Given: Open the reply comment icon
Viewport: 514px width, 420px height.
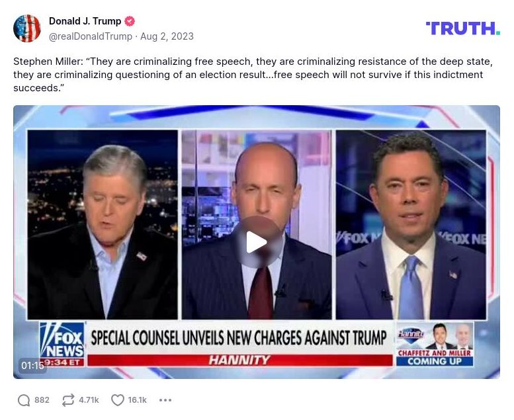Looking at the screenshot, I should [24, 400].
